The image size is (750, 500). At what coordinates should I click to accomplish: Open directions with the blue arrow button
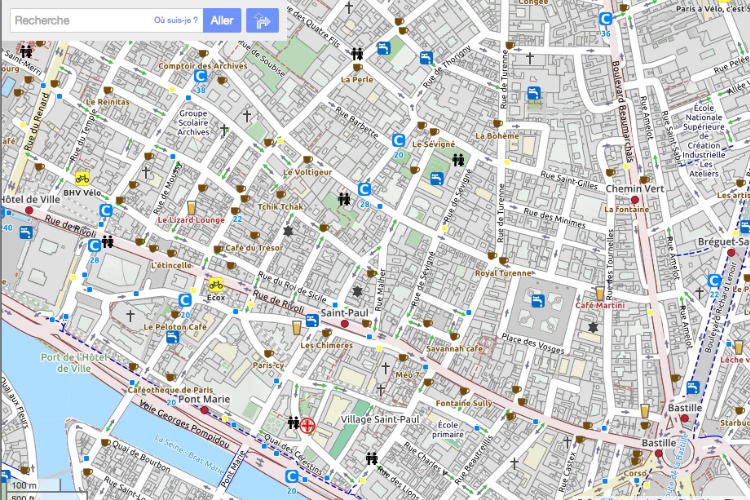(x=263, y=21)
